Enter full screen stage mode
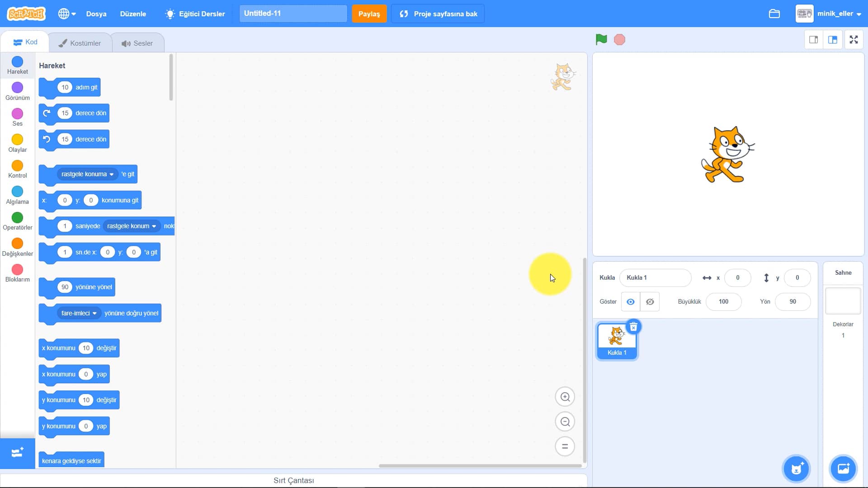The image size is (868, 488). 854,40
